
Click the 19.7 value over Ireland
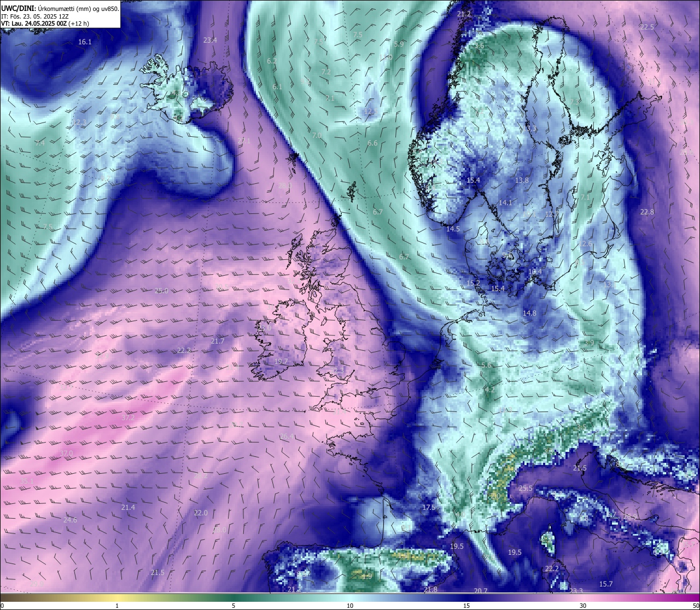pos(281,361)
